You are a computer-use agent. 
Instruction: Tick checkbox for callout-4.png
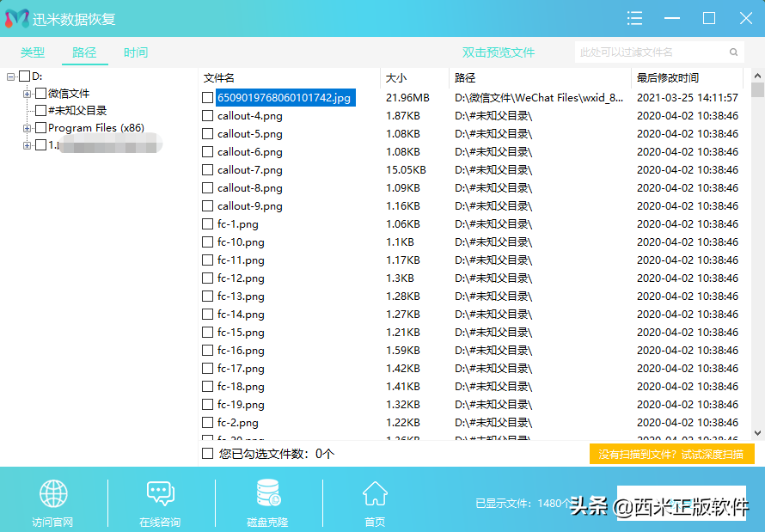(207, 116)
